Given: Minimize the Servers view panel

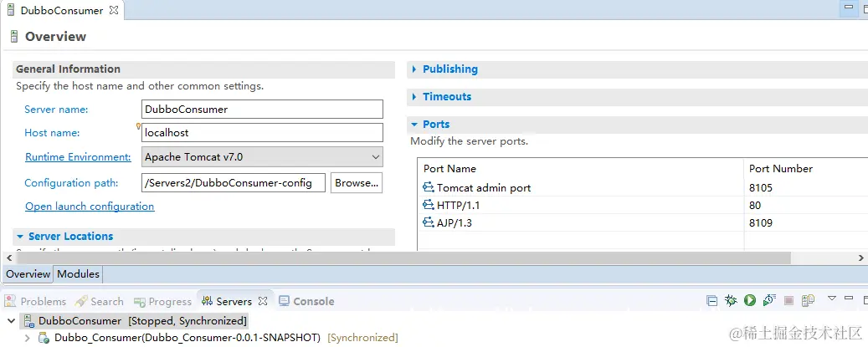Looking at the screenshot, I should point(849,299).
